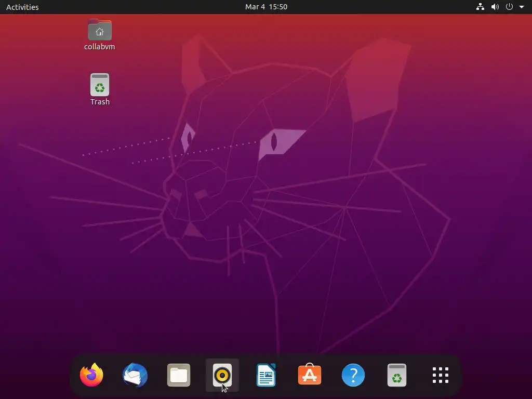Click the power icon in top bar

point(509,7)
